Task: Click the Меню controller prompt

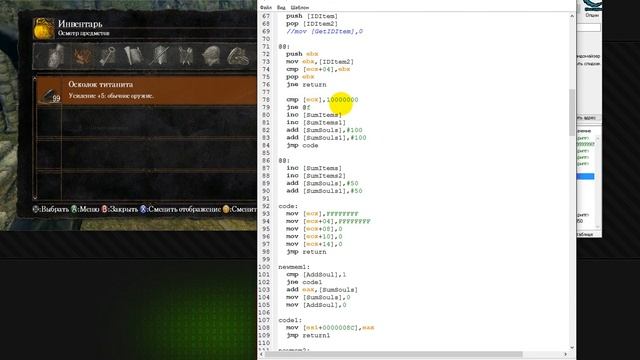Action: [85, 209]
